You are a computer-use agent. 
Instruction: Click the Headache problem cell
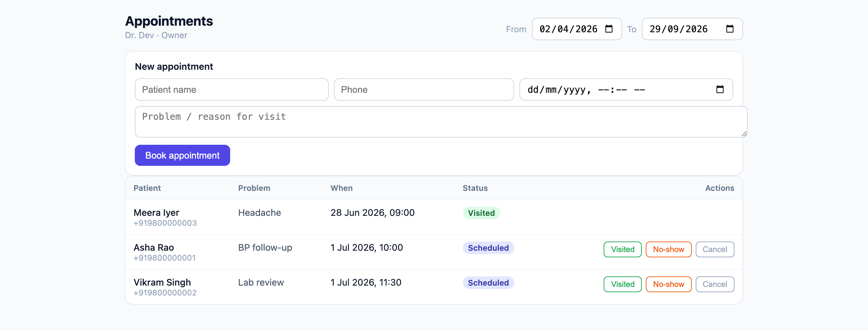[x=259, y=213]
